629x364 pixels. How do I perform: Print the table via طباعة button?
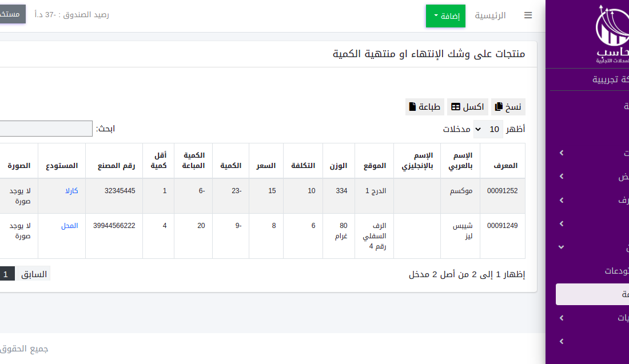coord(425,107)
